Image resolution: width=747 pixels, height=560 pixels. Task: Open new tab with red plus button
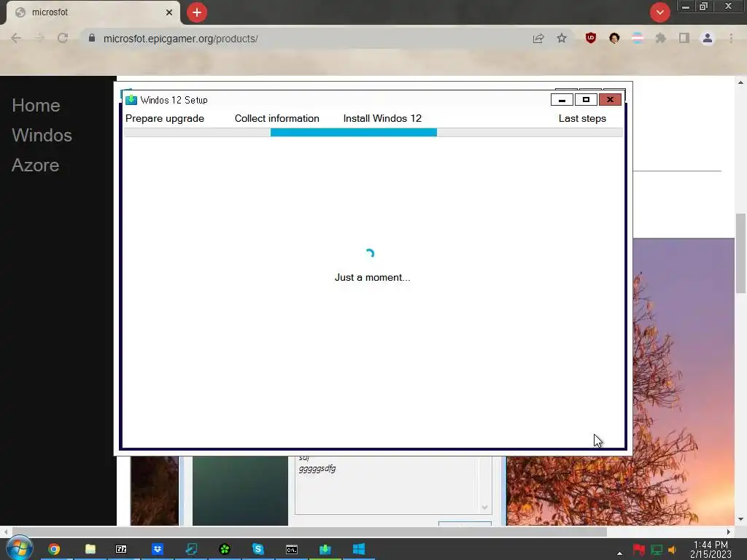pyautogui.click(x=197, y=12)
